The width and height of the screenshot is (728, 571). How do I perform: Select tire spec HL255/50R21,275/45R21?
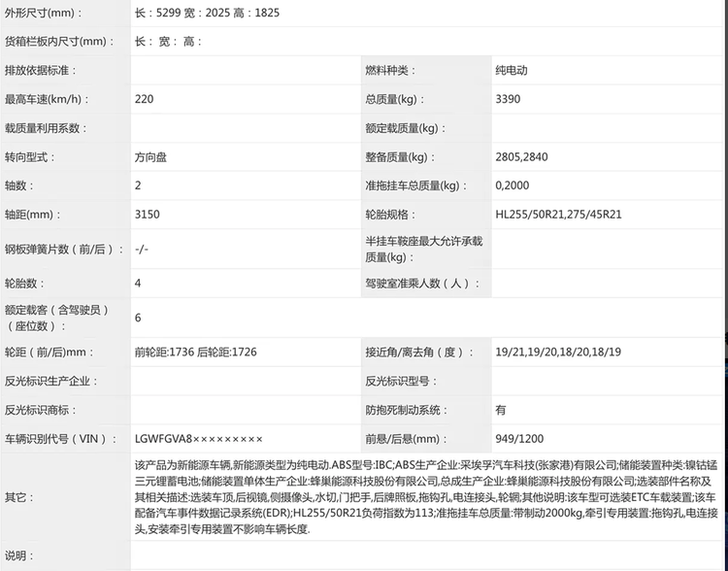click(x=558, y=215)
